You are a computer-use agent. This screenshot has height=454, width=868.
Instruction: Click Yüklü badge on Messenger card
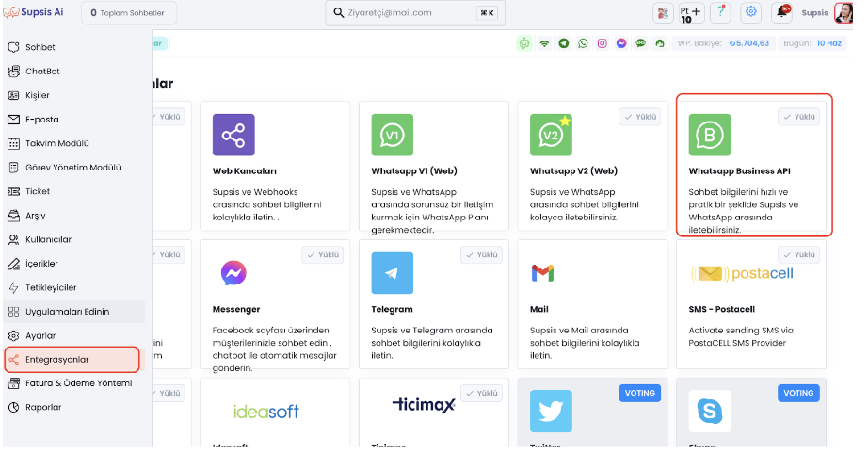[x=323, y=254]
